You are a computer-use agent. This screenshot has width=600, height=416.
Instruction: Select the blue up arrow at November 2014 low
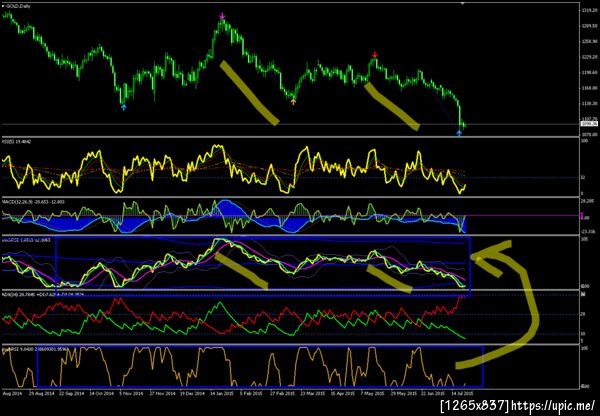tap(123, 108)
